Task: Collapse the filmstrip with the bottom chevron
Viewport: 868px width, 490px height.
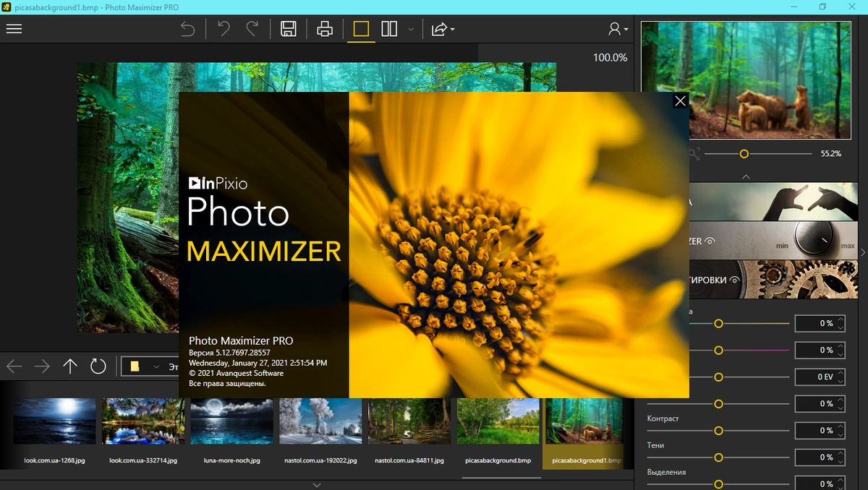Action: [x=317, y=484]
